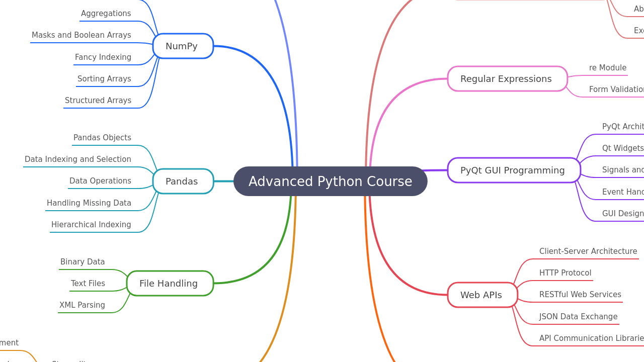Select the Pandas branch node
The width and height of the screenshot is (644, 362).
click(183, 182)
